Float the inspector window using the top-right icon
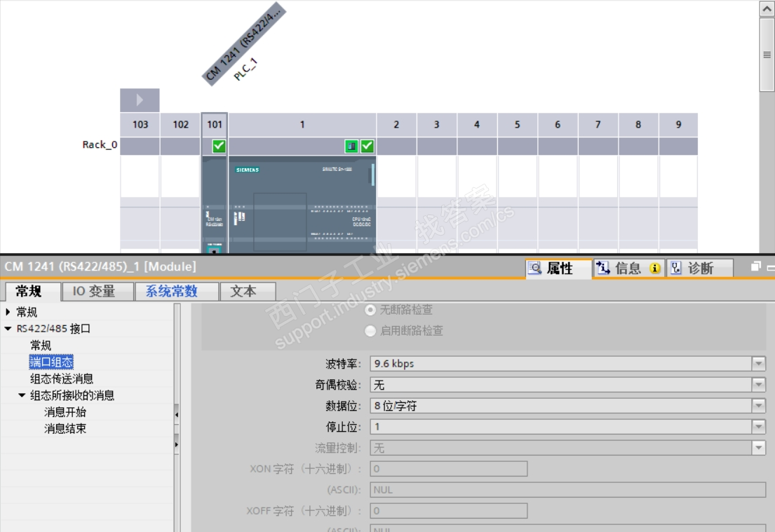Viewport: 775px width, 532px height. (756, 267)
